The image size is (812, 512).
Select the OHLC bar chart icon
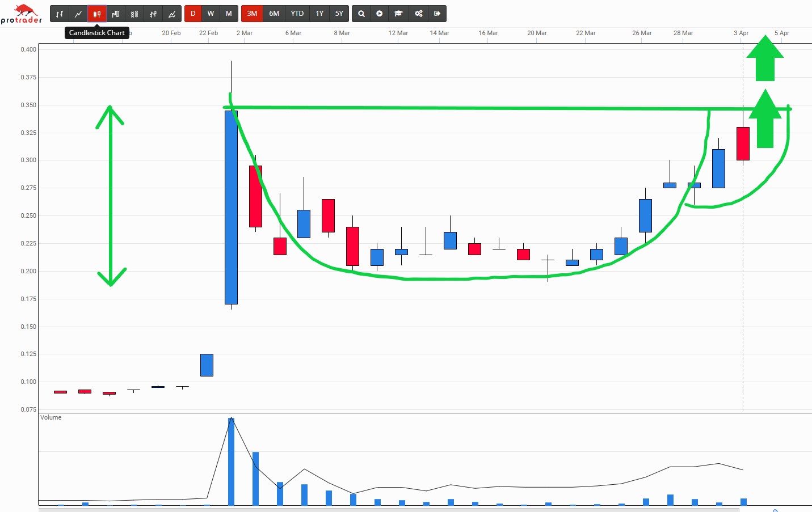pyautogui.click(x=60, y=14)
